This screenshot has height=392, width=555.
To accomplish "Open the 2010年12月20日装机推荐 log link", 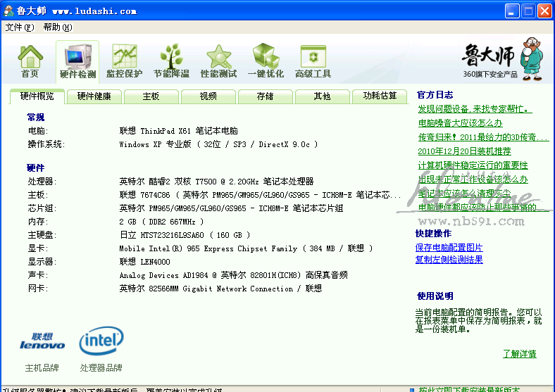I will tap(464, 151).
